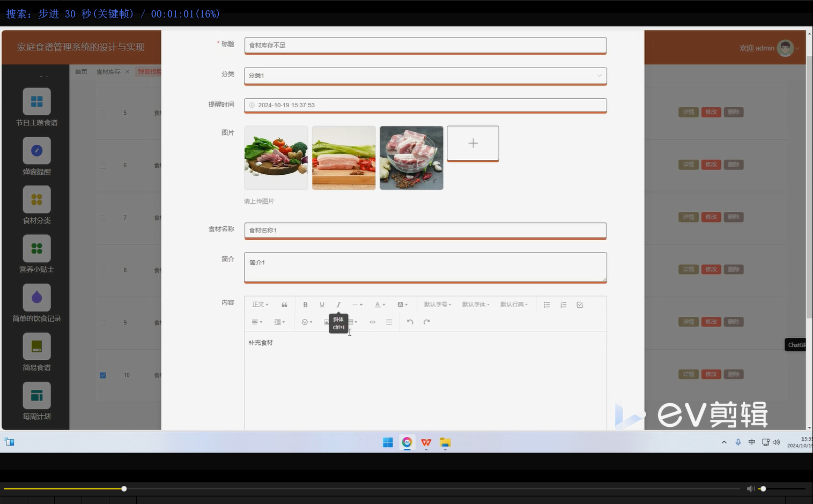This screenshot has height=504, width=813.
Task: Insert a blockquote in the editor
Action: tap(284, 305)
